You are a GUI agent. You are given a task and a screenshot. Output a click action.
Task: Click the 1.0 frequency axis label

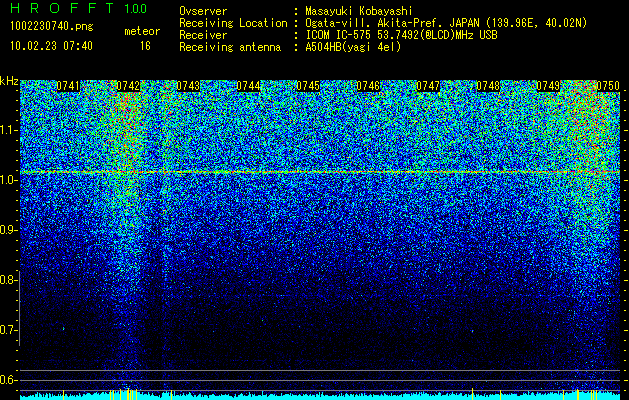[x=8, y=180]
